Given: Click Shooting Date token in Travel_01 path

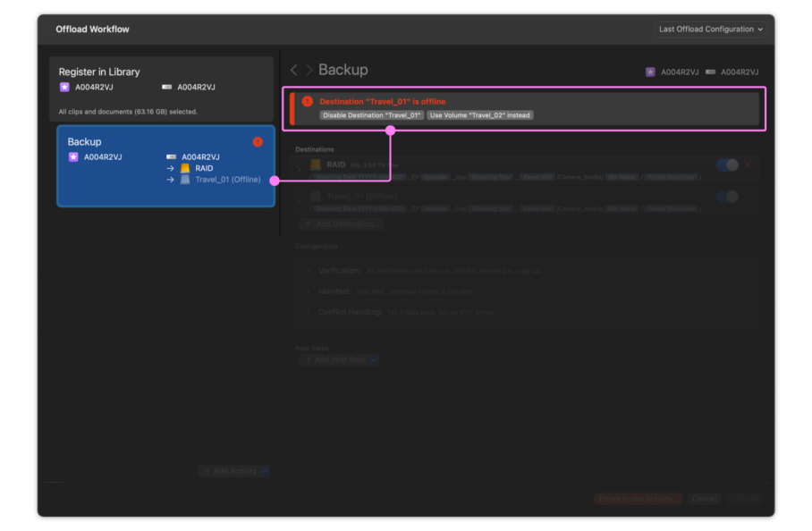Looking at the screenshot, I should (x=359, y=209).
